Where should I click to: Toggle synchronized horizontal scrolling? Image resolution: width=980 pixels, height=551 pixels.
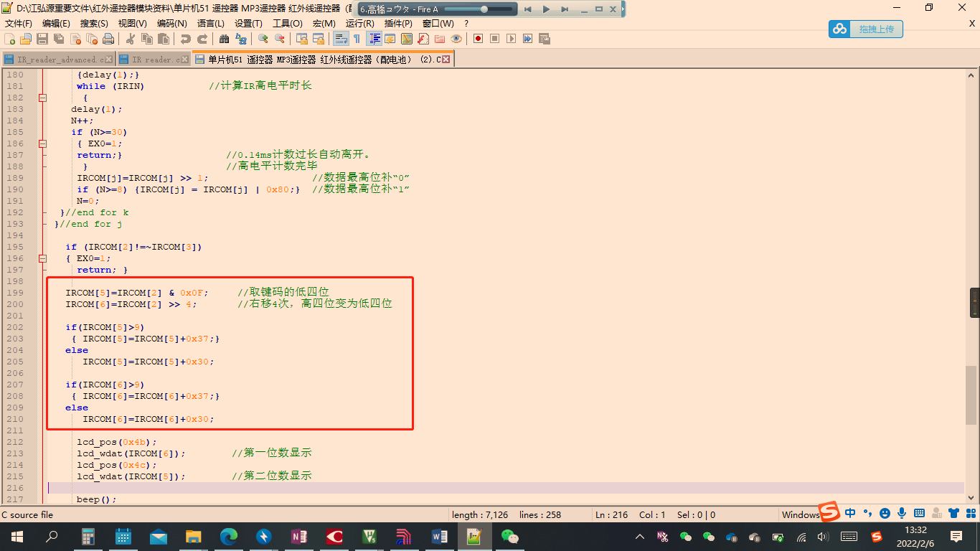point(319,39)
